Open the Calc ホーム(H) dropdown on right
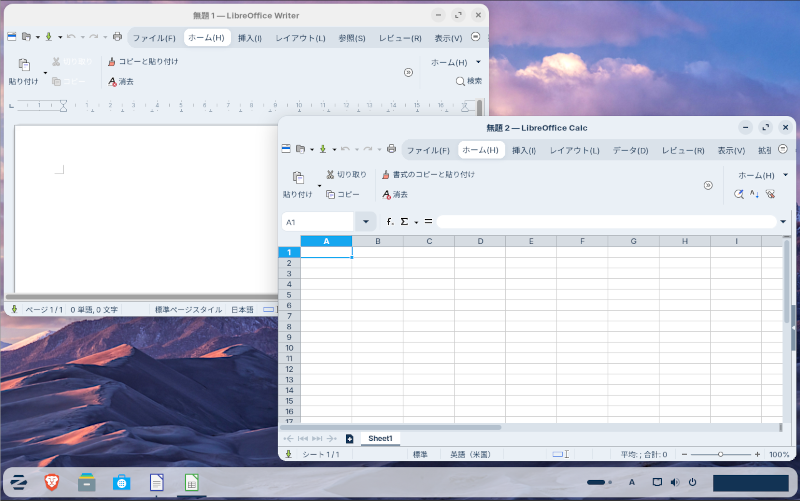 (785, 175)
